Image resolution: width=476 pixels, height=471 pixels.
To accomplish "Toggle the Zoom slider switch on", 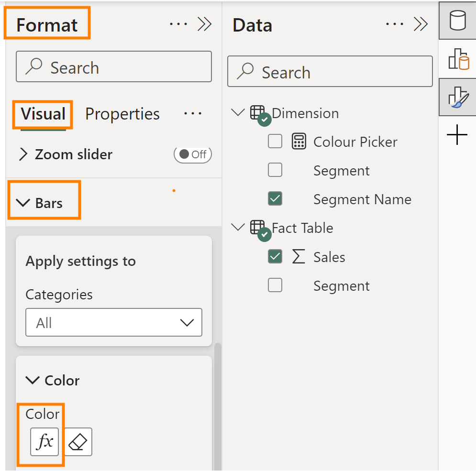I will coord(193,154).
